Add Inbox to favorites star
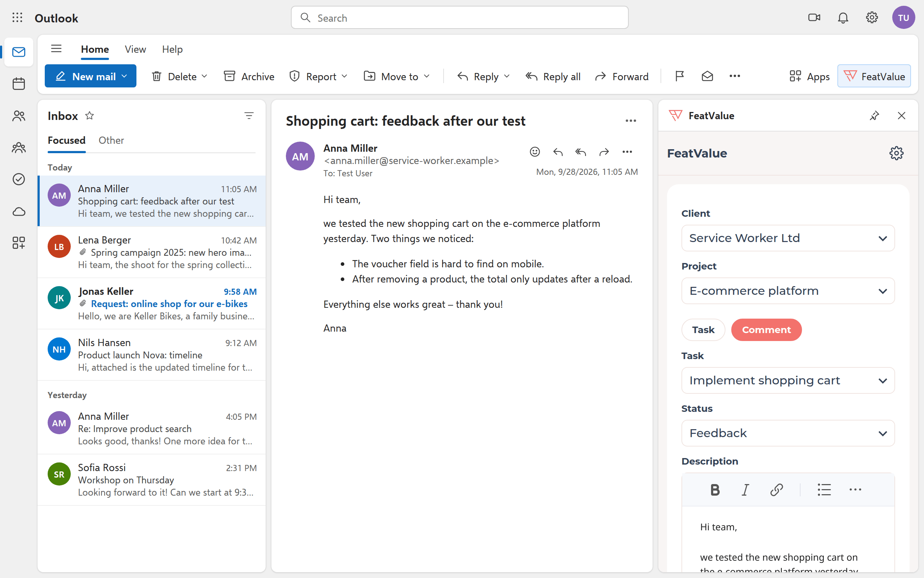924x578 pixels. point(90,116)
